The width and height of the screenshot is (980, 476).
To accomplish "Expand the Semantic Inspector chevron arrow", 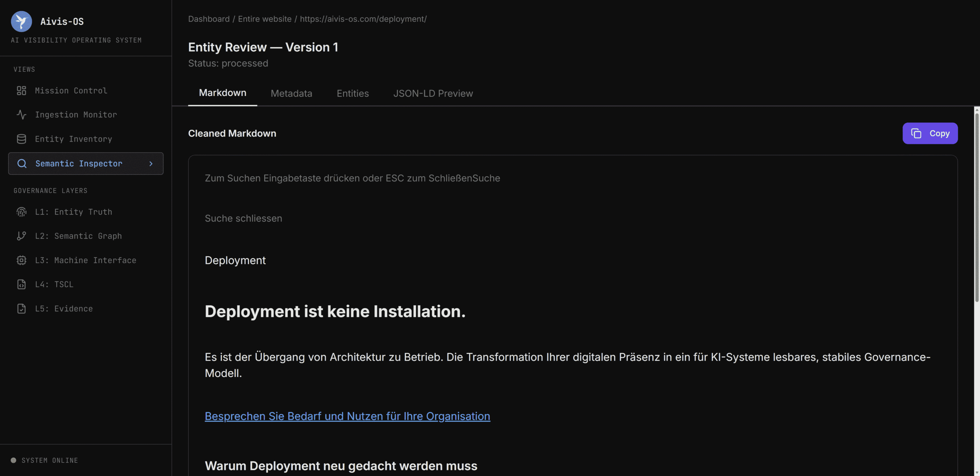I will [151, 164].
